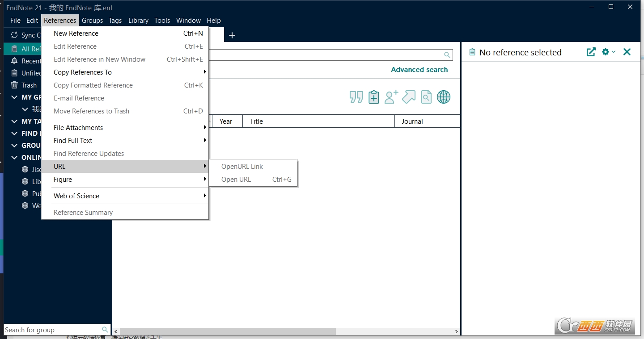Select Find Reference Updates menu entry
This screenshot has height=339, width=644.
pyautogui.click(x=125, y=154)
